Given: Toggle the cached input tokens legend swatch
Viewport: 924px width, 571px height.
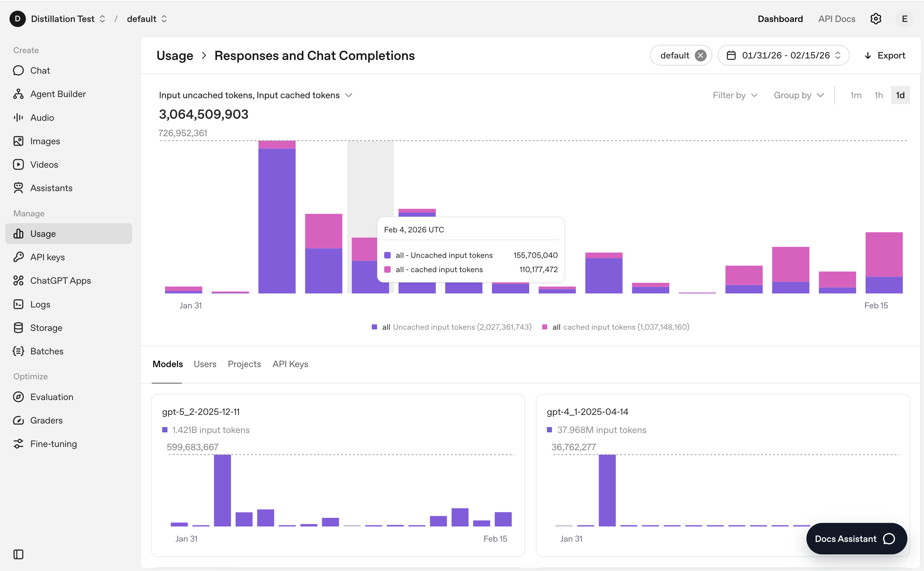Looking at the screenshot, I should click(x=544, y=327).
